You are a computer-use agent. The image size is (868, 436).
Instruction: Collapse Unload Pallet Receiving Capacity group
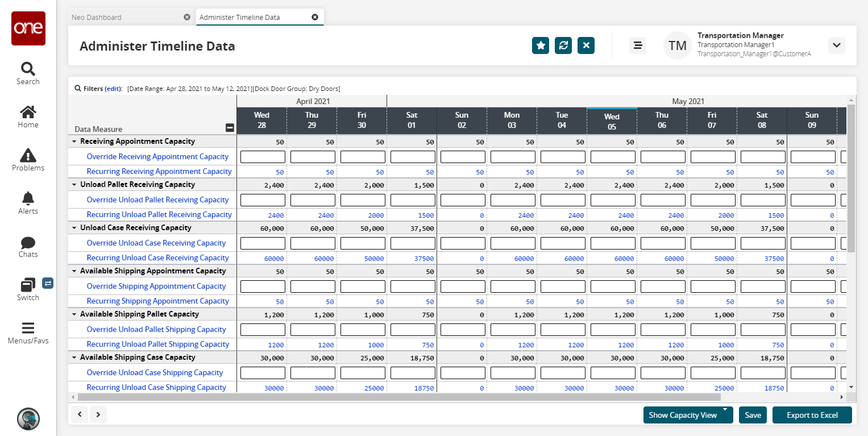(74, 185)
